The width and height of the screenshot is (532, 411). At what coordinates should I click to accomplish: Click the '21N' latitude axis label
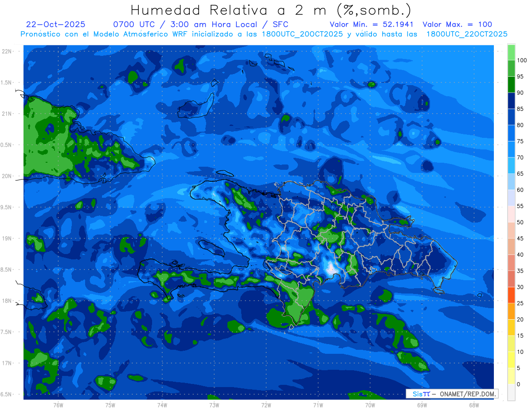pyautogui.click(x=7, y=114)
